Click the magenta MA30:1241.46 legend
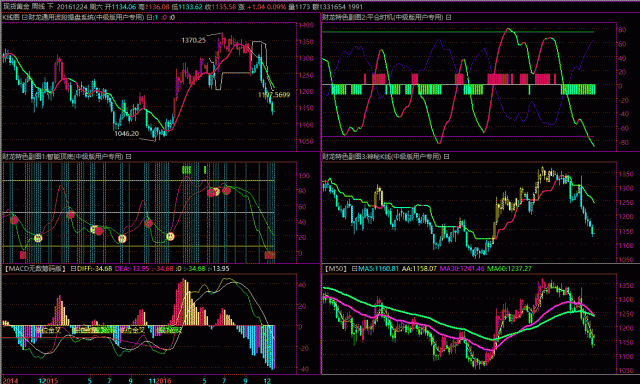This screenshot has height=384, width=640. click(x=462, y=269)
